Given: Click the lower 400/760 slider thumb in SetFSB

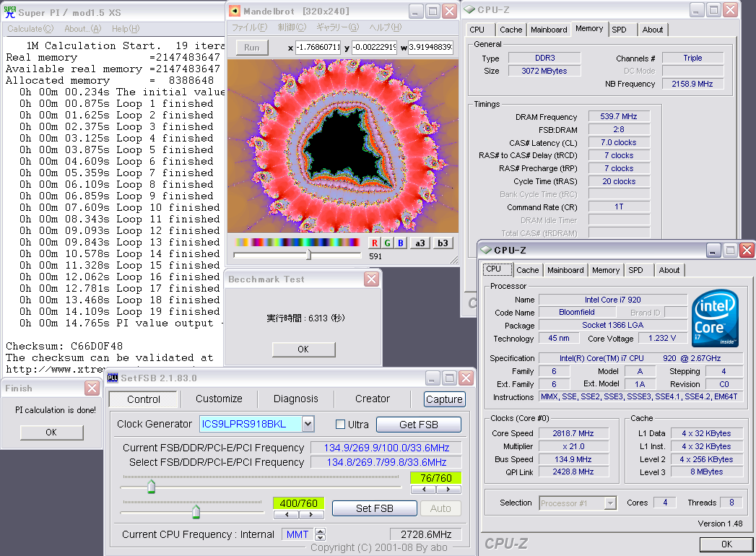Looking at the screenshot, I should 196,511.
